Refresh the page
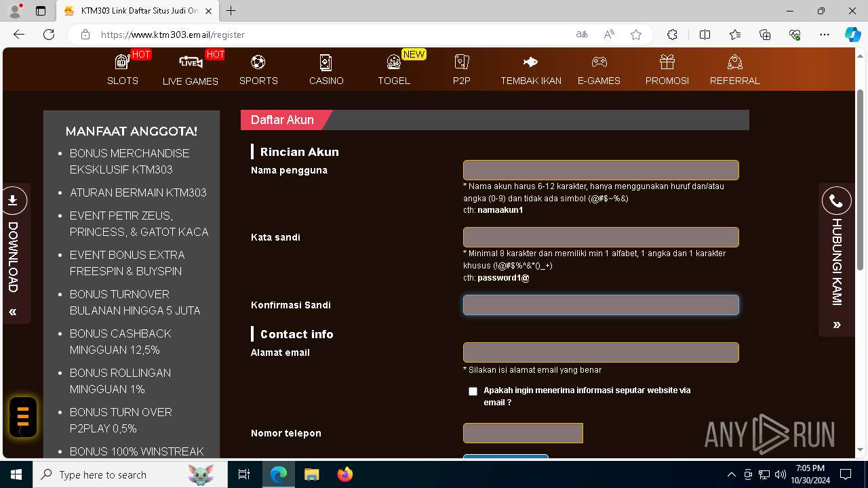The height and width of the screenshot is (488, 868). tap(49, 35)
